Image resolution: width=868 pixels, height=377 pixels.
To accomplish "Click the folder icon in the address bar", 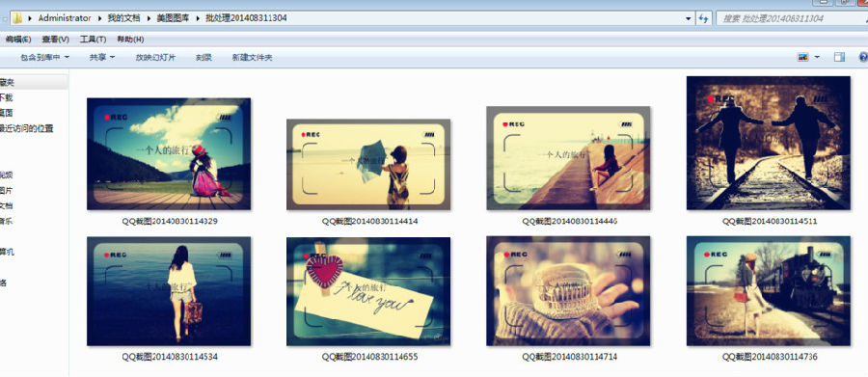I will coord(17,18).
